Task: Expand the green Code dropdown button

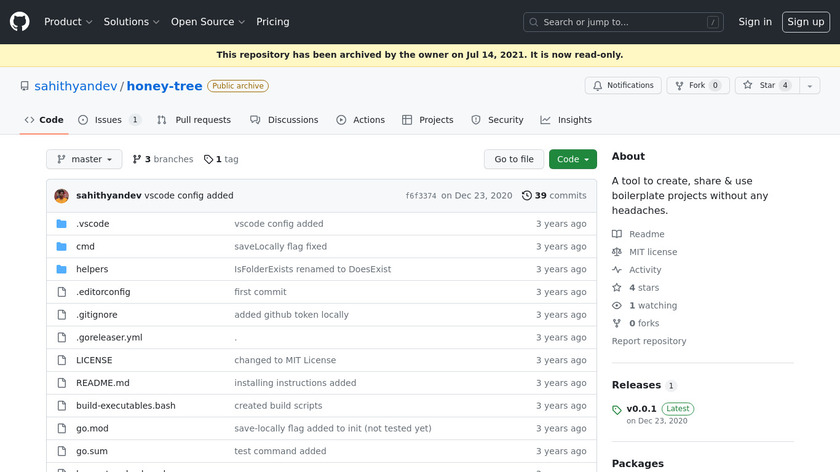Action: click(572, 159)
